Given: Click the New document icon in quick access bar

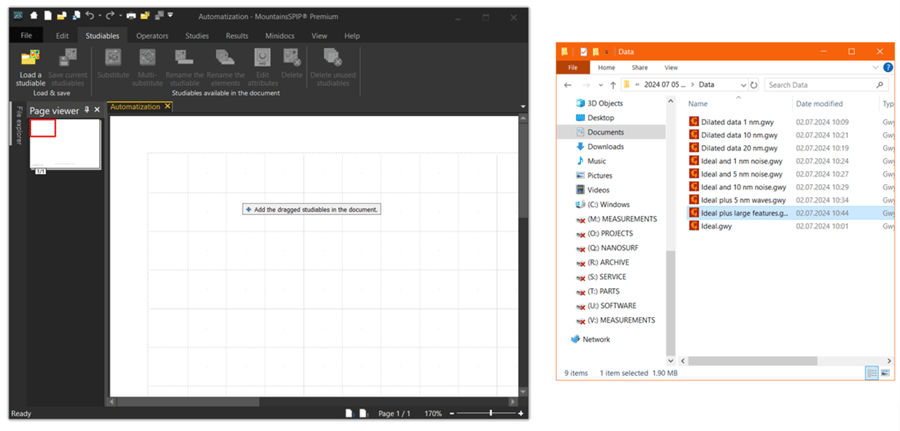Looking at the screenshot, I should pos(48,16).
